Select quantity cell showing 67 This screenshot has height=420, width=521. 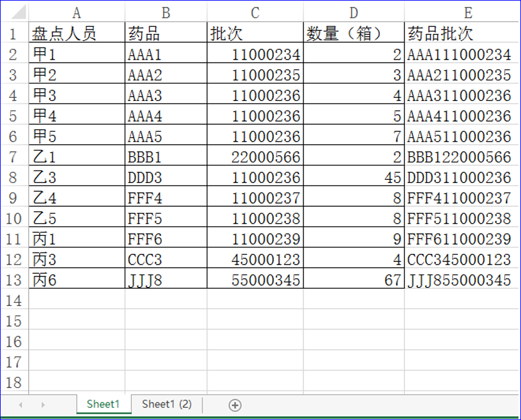coord(354,280)
